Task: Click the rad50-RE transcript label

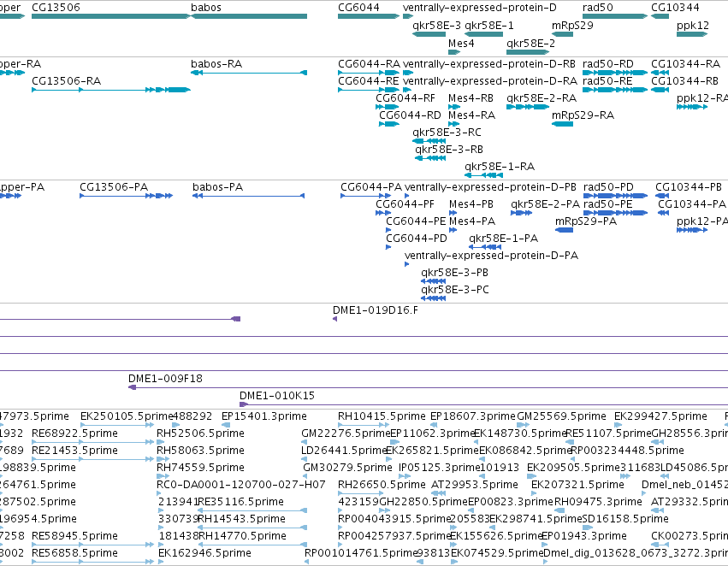Action: coord(607,81)
